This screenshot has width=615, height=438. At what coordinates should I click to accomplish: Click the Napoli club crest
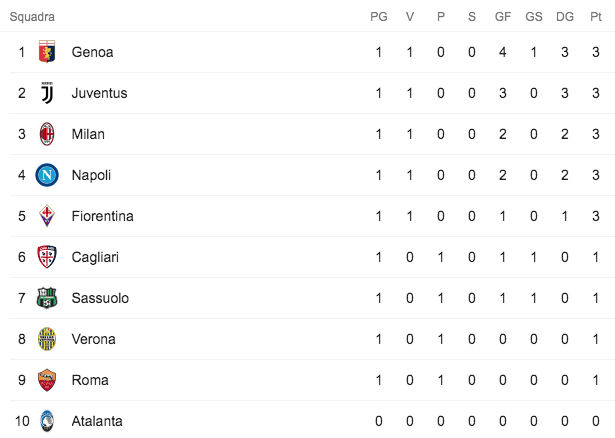click(47, 175)
